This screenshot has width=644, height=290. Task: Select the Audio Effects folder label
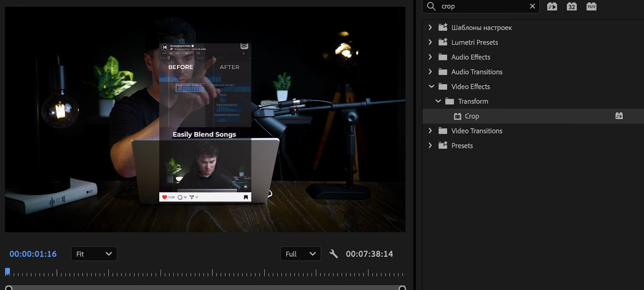(471, 57)
